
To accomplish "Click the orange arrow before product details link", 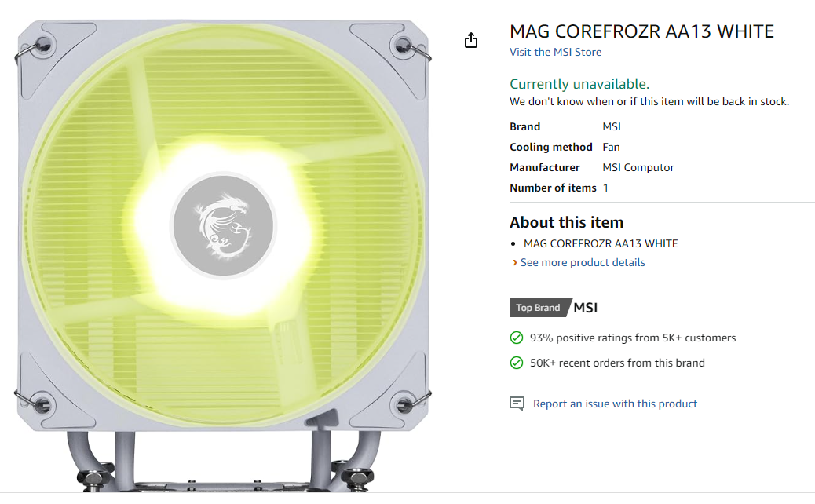I will click(515, 262).
